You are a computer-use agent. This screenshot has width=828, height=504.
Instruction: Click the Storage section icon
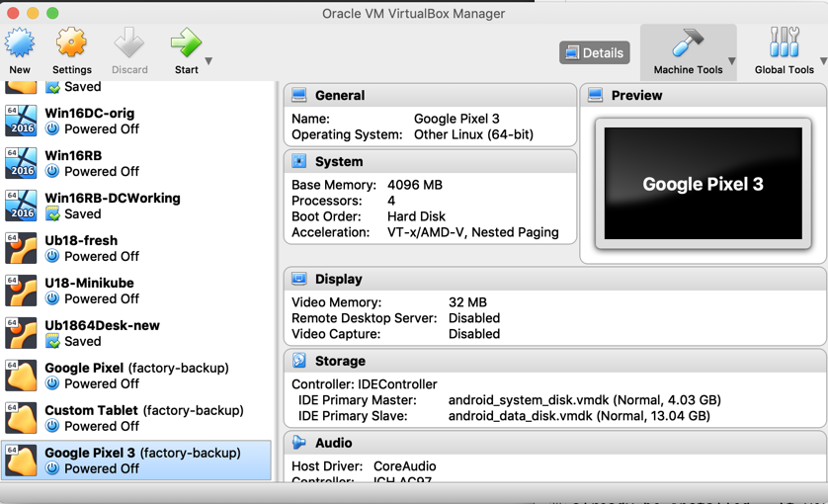(299, 361)
